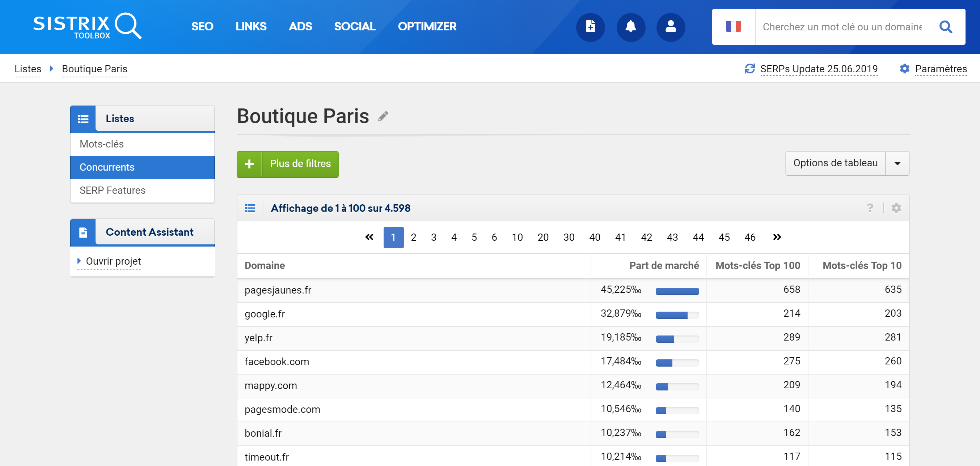Click google.fr market share bar
The image size is (980, 466).
(677, 315)
